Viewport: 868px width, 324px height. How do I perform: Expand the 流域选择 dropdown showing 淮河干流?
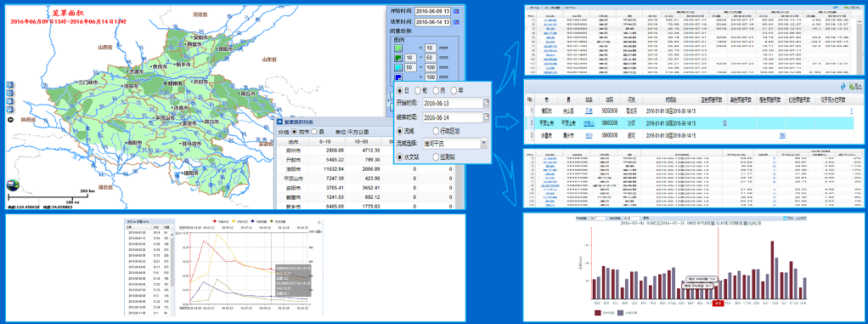coord(484,143)
